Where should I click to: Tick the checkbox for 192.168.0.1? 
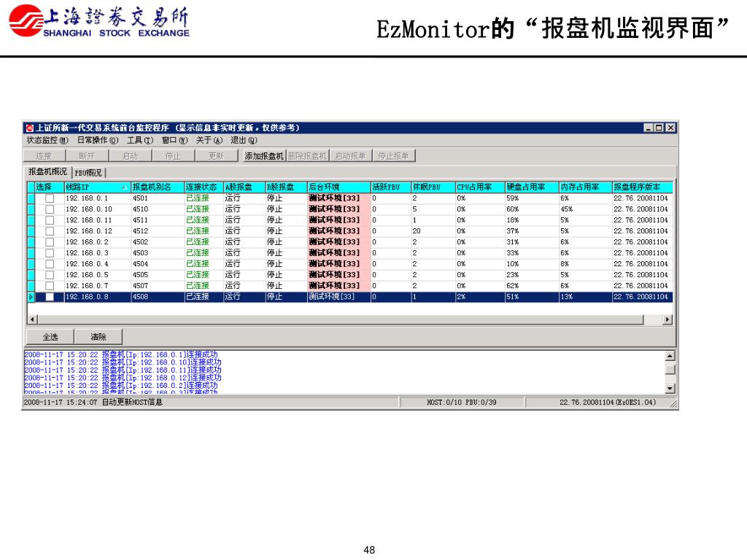[50, 198]
